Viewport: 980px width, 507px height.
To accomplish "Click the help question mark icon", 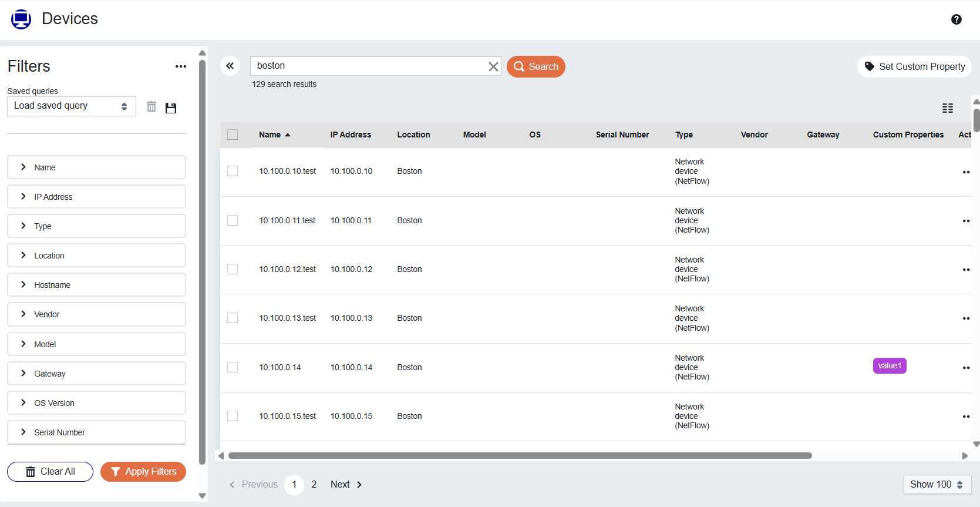I will [956, 19].
